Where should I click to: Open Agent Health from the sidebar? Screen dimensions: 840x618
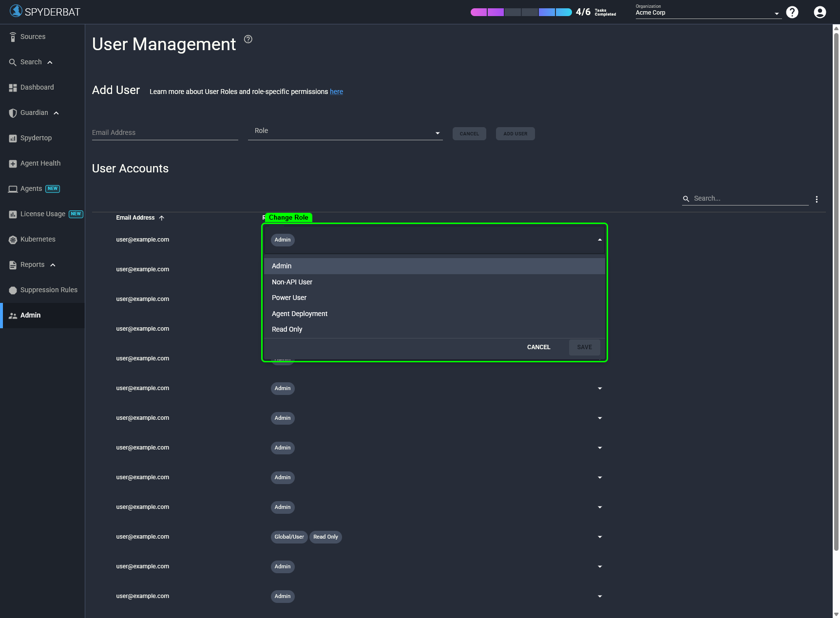(40, 163)
